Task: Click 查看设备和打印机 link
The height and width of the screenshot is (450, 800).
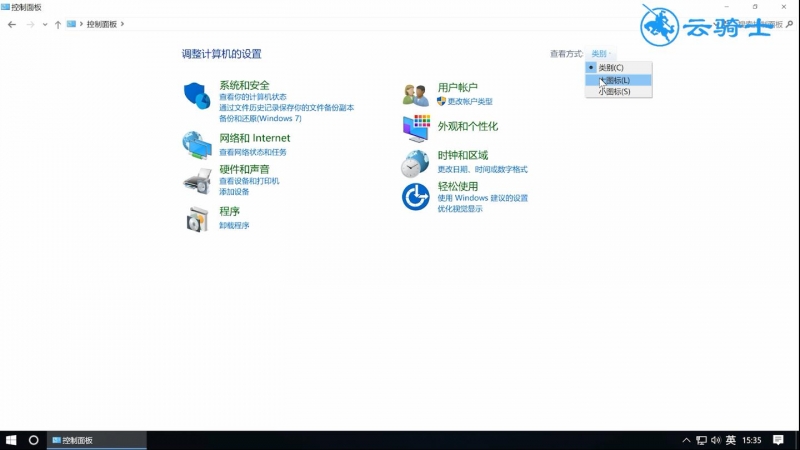Action: tap(249, 181)
